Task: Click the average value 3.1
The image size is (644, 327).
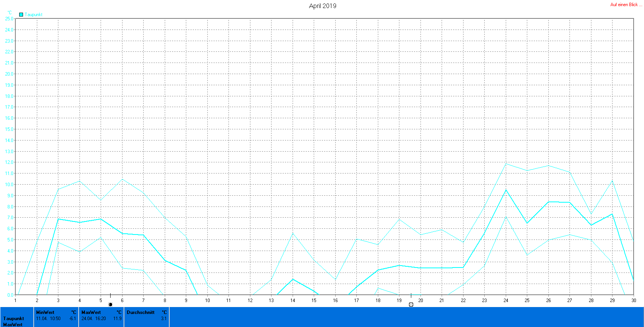Action: pos(164,319)
